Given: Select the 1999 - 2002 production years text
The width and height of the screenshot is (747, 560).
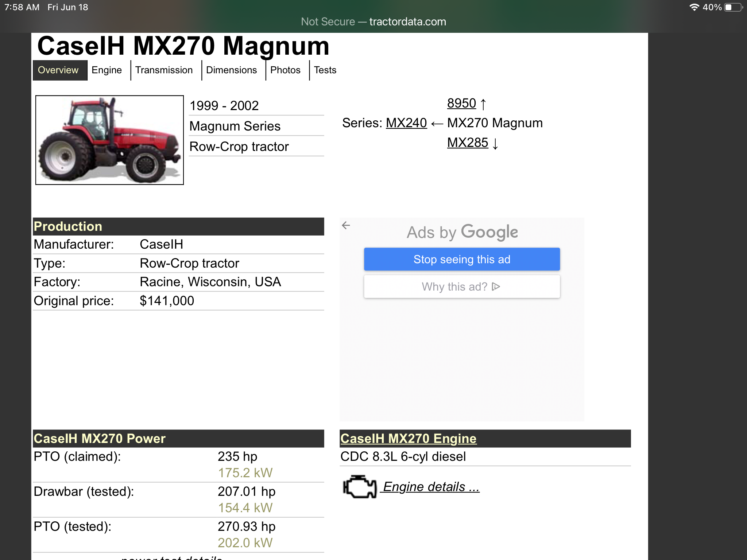Looking at the screenshot, I should pos(224,106).
